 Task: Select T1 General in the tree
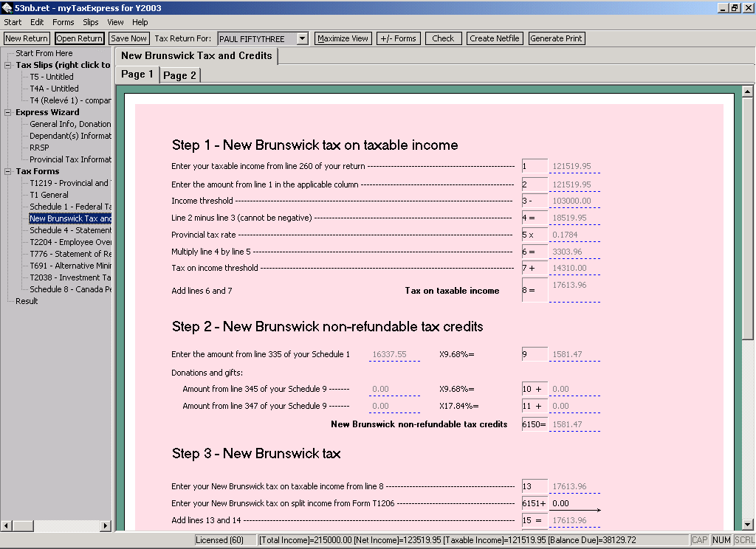point(49,195)
